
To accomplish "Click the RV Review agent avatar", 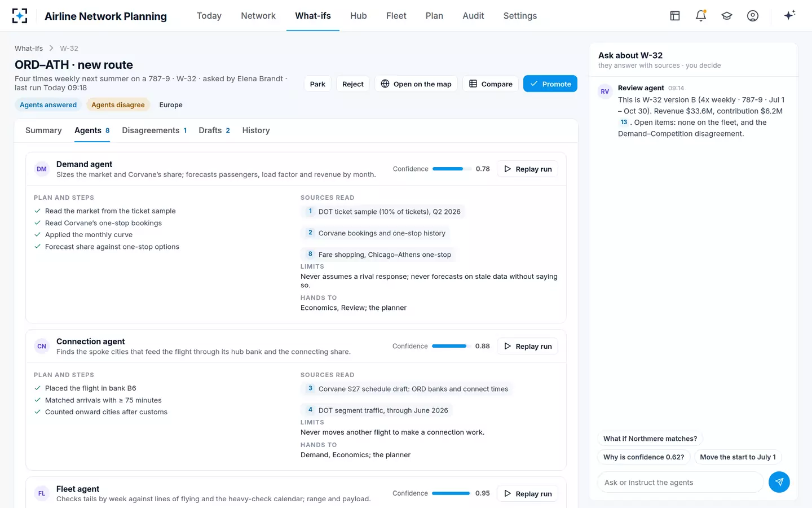I will click(605, 91).
